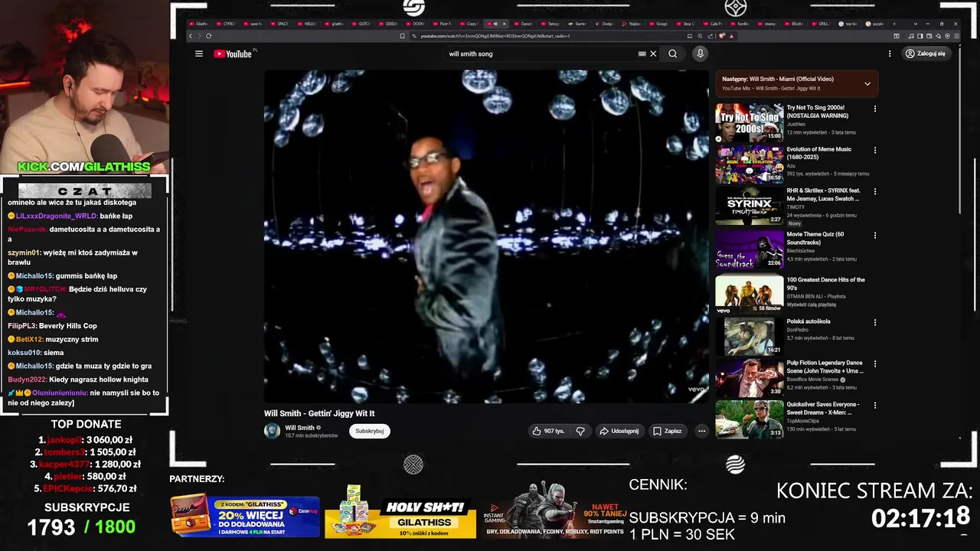The image size is (980, 551).
Task: Go back using browser back arrow
Action: click(x=191, y=36)
